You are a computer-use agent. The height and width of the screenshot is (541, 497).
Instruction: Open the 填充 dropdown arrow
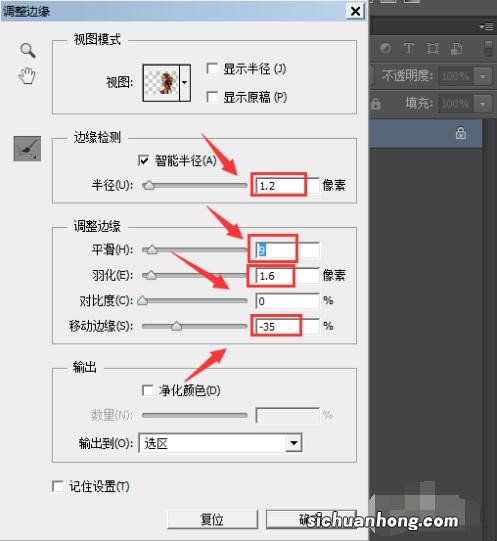(x=483, y=104)
